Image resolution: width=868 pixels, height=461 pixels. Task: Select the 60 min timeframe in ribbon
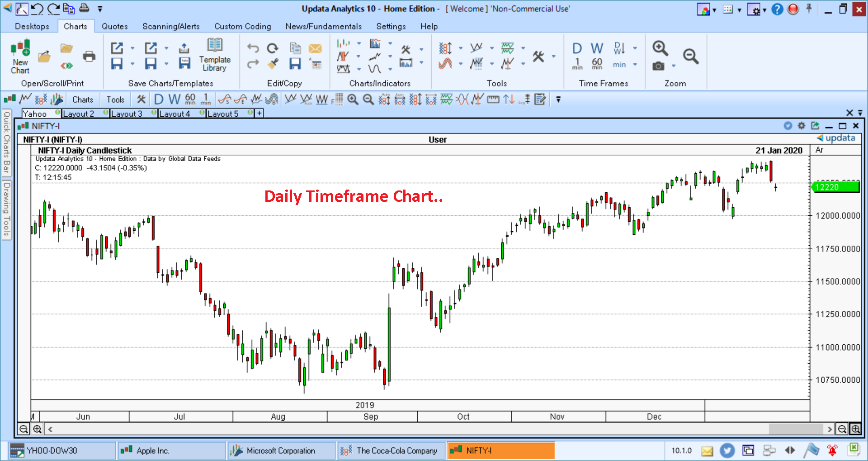tap(597, 63)
